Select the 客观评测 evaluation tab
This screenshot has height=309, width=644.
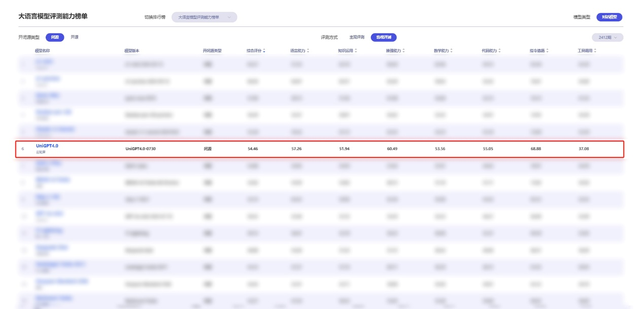pos(383,37)
